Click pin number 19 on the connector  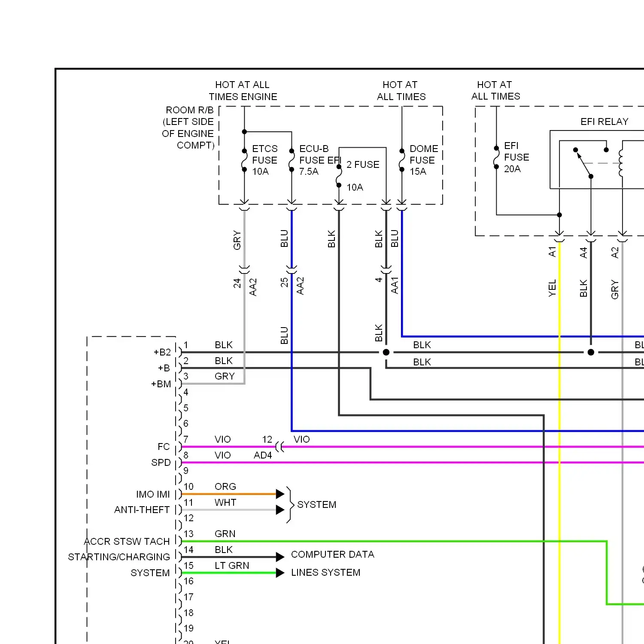click(188, 628)
